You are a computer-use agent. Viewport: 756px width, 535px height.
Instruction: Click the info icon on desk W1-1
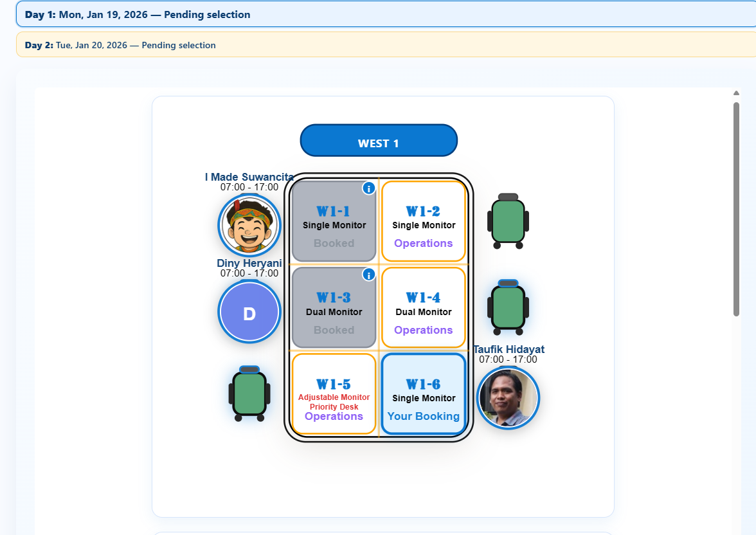pos(368,188)
